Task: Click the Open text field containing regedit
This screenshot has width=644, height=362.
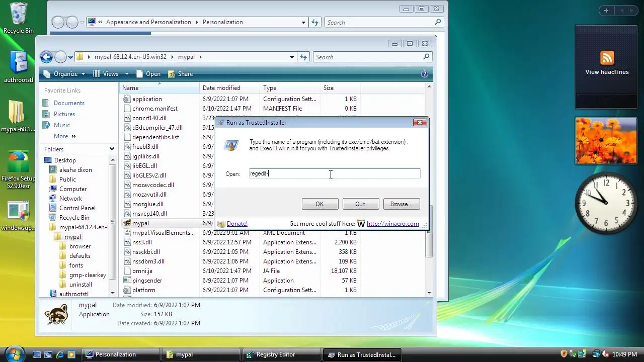Action: [x=334, y=173]
